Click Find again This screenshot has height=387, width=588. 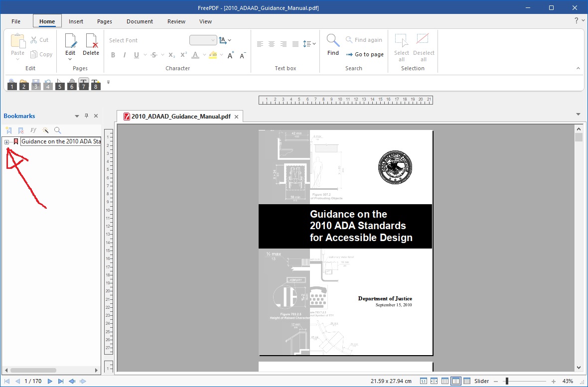point(364,40)
